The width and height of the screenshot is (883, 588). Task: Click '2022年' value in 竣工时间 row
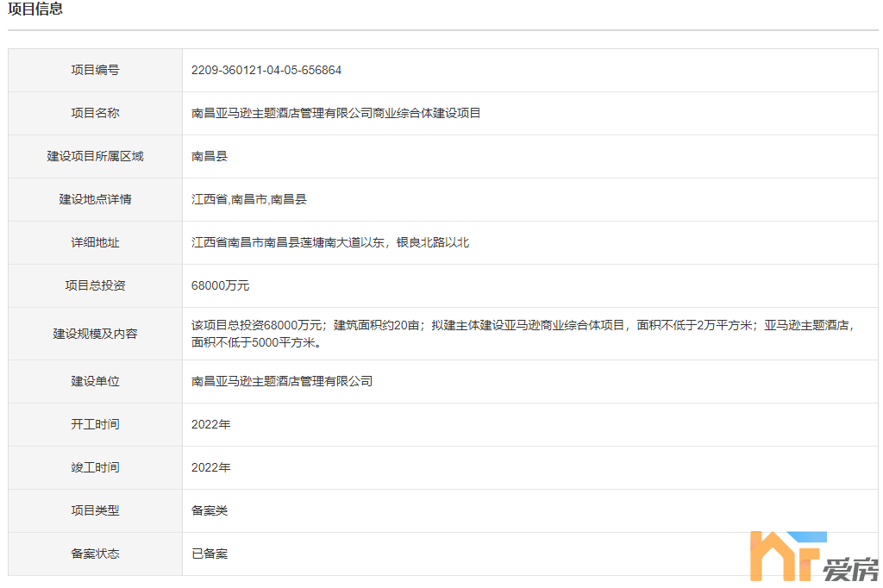[210, 467]
